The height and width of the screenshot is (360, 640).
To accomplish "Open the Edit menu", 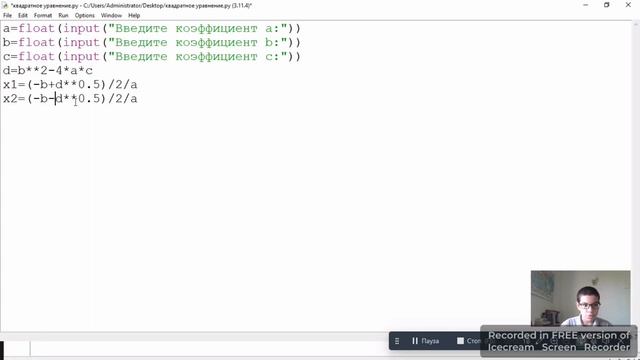I will tap(22, 16).
